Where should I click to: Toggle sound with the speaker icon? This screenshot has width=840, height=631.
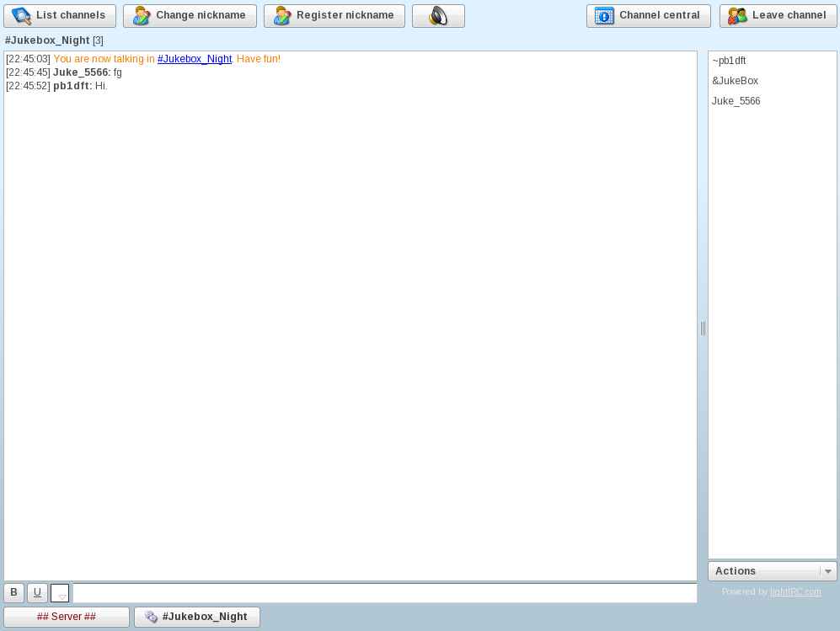438,15
